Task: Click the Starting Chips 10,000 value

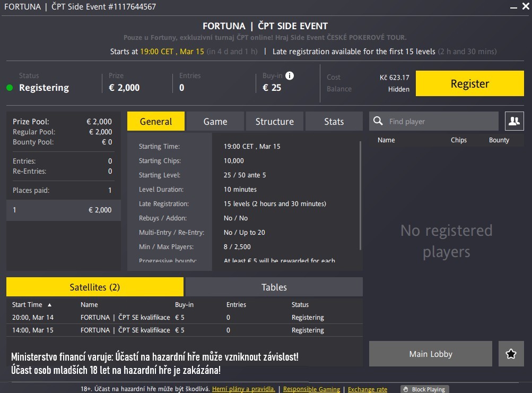Action: click(233, 161)
